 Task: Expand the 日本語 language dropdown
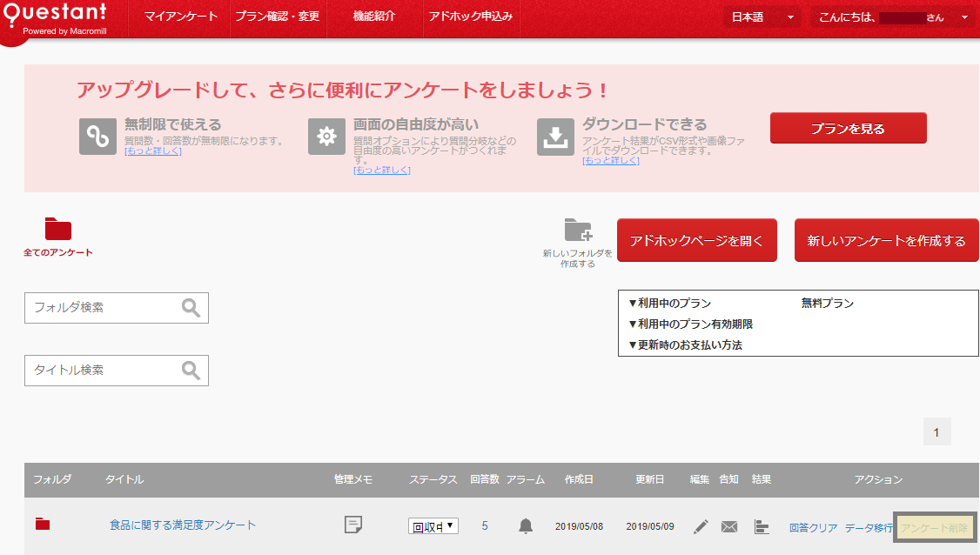click(x=762, y=17)
